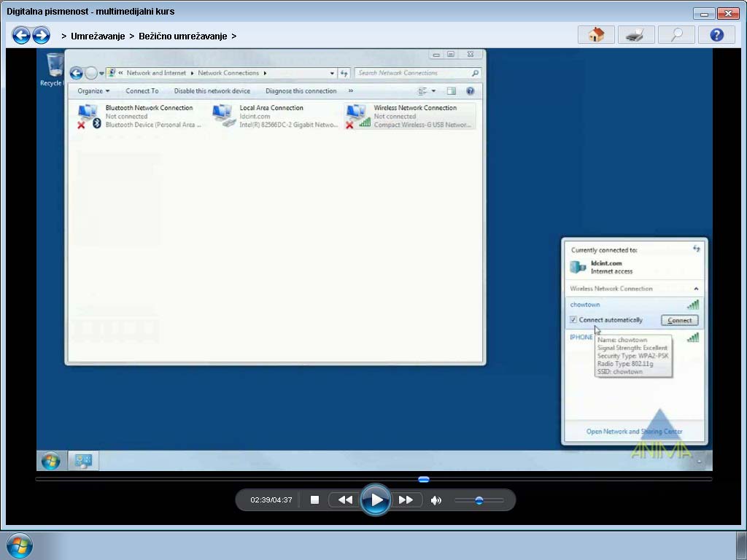Fast forward the video
The height and width of the screenshot is (560, 747).
point(406,500)
